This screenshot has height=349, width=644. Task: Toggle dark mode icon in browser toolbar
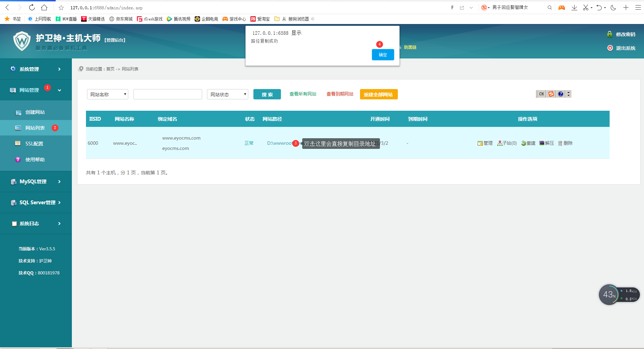(613, 7)
